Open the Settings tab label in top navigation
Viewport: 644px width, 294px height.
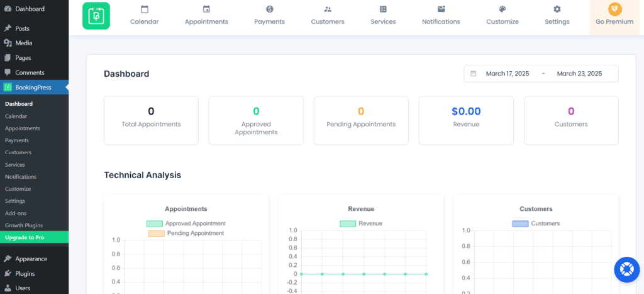[557, 22]
